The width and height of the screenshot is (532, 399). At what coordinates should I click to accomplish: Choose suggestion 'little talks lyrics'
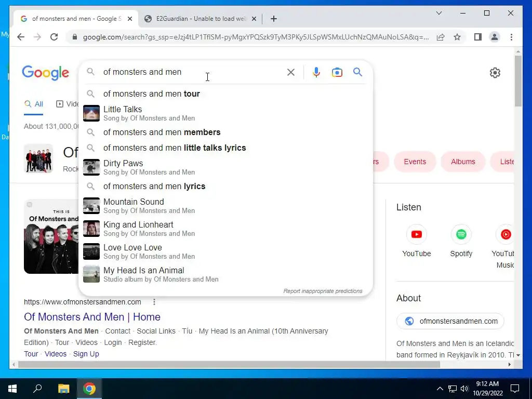[x=225, y=148]
